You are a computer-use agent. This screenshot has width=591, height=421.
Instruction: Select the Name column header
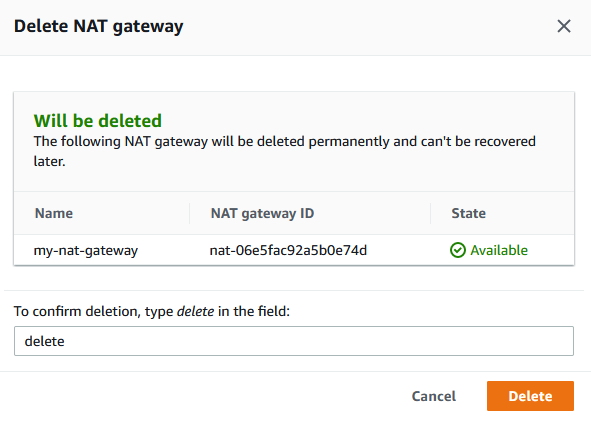[x=54, y=213]
